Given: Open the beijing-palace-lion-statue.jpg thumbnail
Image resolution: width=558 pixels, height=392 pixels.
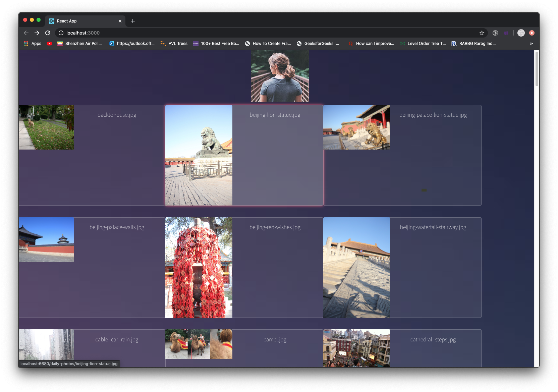Looking at the screenshot, I should click(x=357, y=127).
